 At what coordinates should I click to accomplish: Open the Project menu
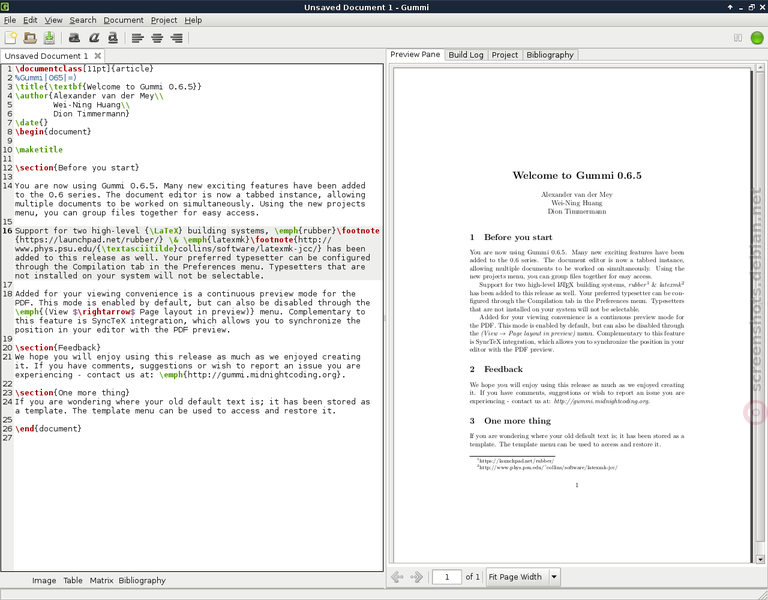[164, 20]
